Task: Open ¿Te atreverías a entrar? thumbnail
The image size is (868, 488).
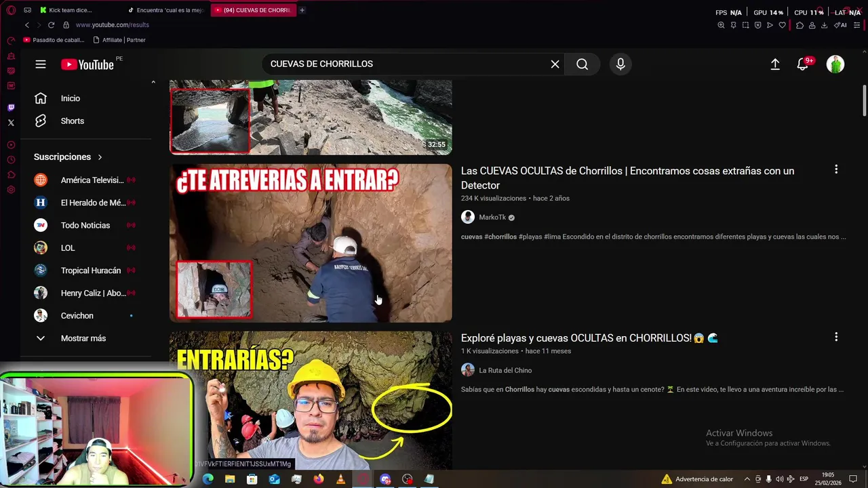Action: point(311,243)
